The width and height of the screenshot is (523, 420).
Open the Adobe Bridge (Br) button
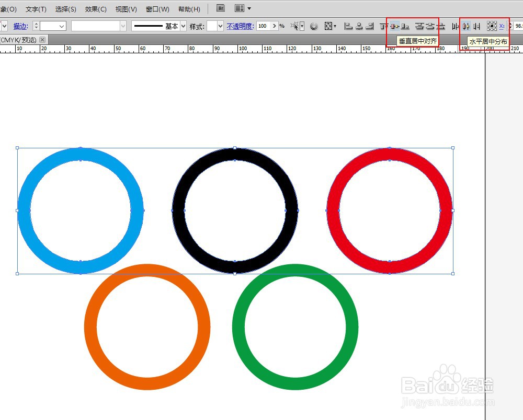[221, 8]
